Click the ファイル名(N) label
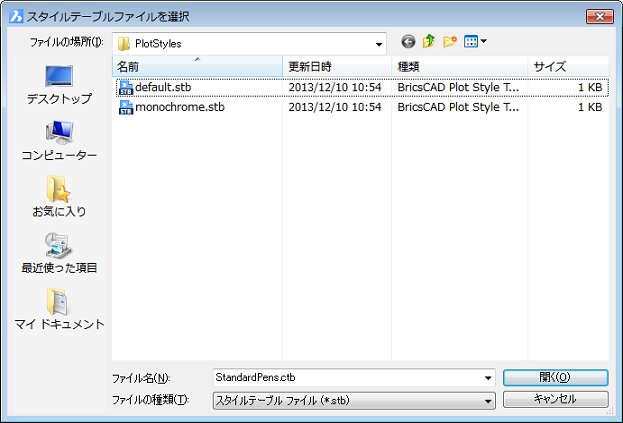 141,378
